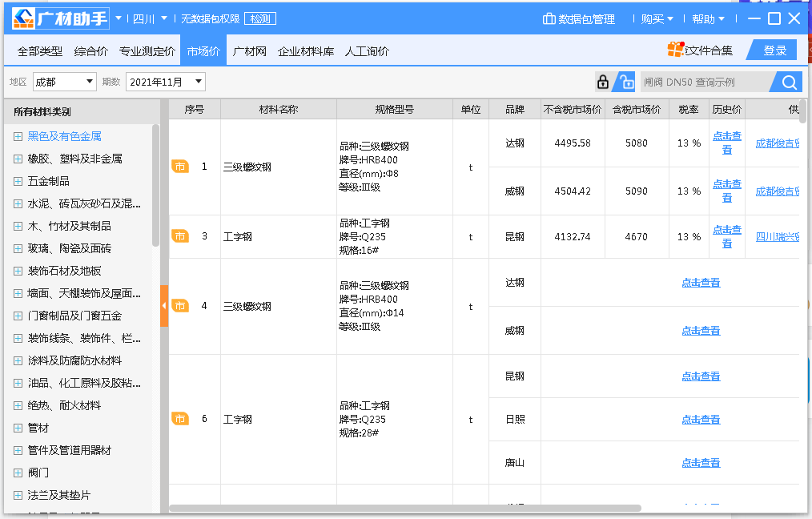The image size is (812, 519).
Task: Switch to 综合价 tab
Action: click(91, 51)
